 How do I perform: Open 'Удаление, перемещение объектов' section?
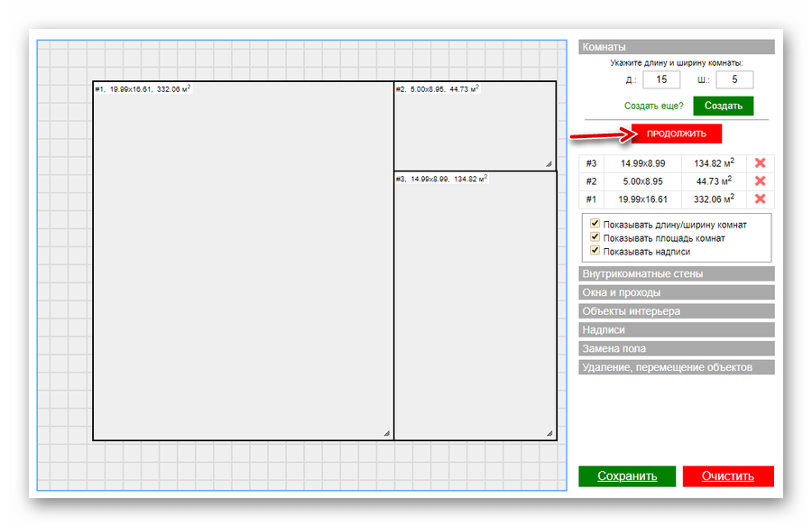(676, 367)
